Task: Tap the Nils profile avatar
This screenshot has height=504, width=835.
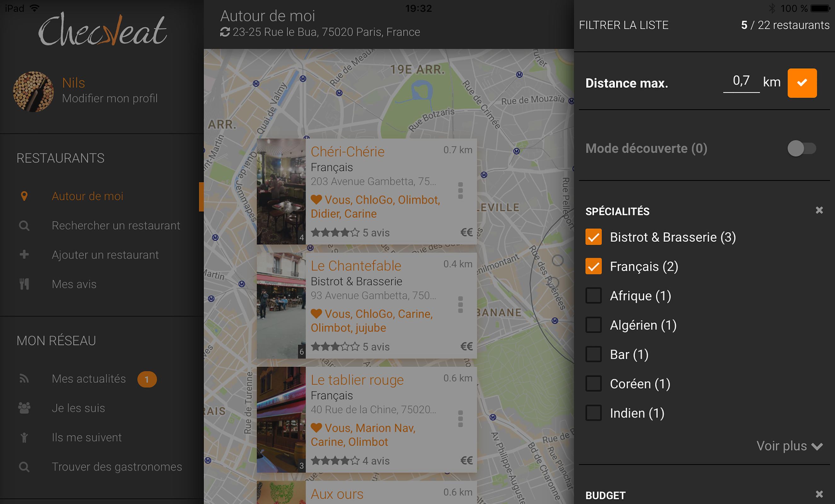Action: [33, 91]
